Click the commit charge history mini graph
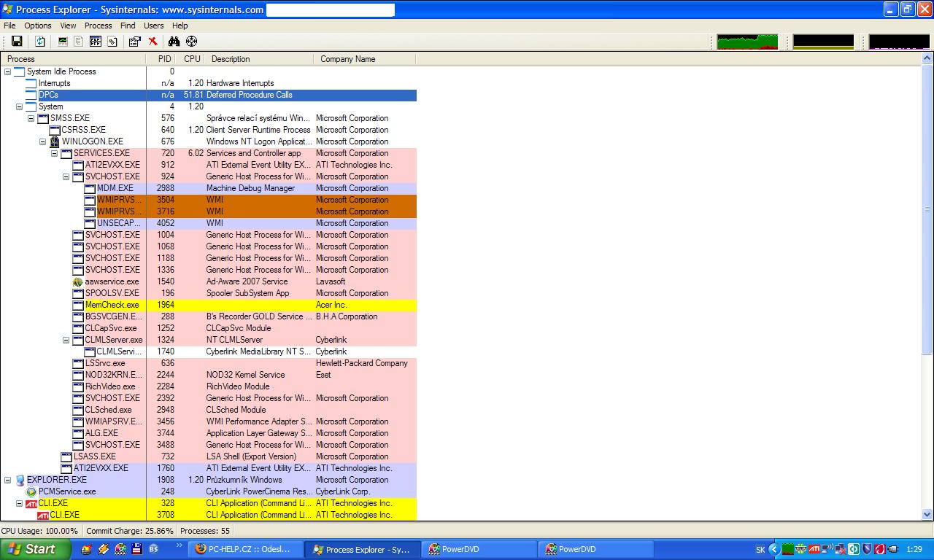This screenshot has width=934, height=560. 823,42
